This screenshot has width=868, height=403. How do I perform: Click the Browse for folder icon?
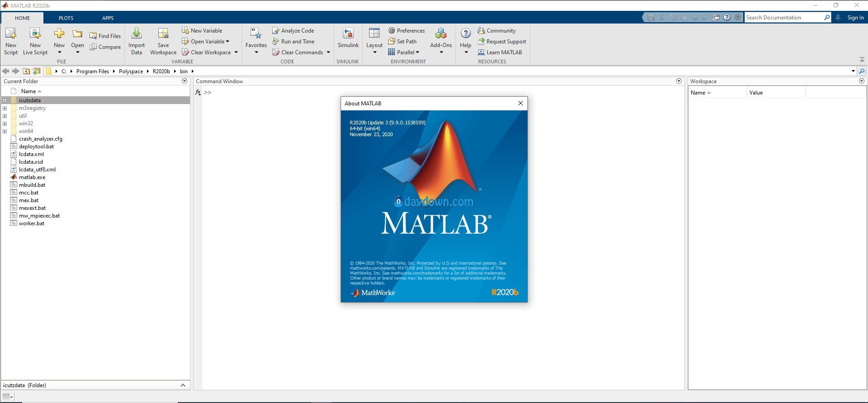coord(37,71)
